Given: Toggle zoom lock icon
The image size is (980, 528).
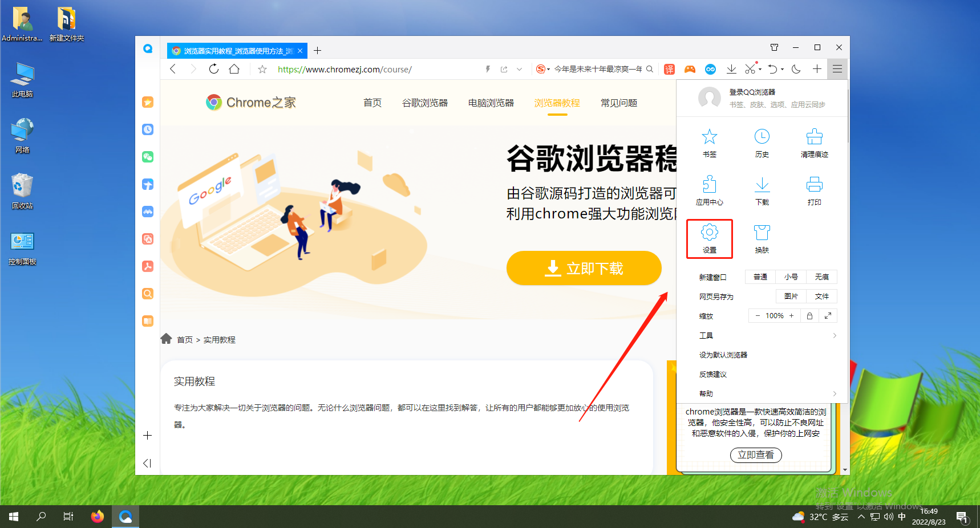Looking at the screenshot, I should 809,316.
